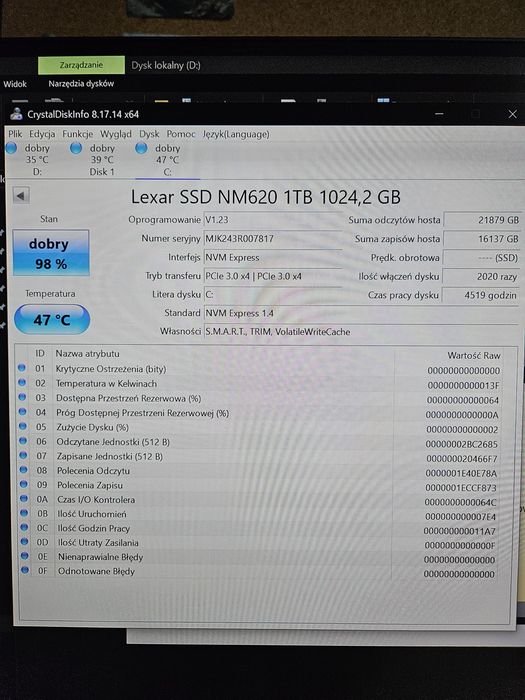The height and width of the screenshot is (700, 525).
Task: Open the Plik menu
Action: coord(15,134)
